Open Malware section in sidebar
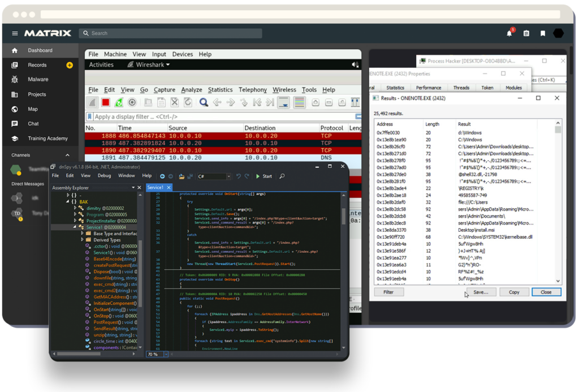Image resolution: width=579 pixels, height=392 pixels. pyautogui.click(x=38, y=79)
